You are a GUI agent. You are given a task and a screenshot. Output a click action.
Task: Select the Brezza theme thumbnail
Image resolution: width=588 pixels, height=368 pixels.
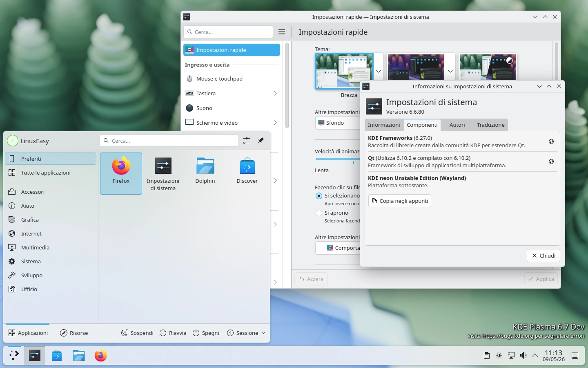pos(344,71)
